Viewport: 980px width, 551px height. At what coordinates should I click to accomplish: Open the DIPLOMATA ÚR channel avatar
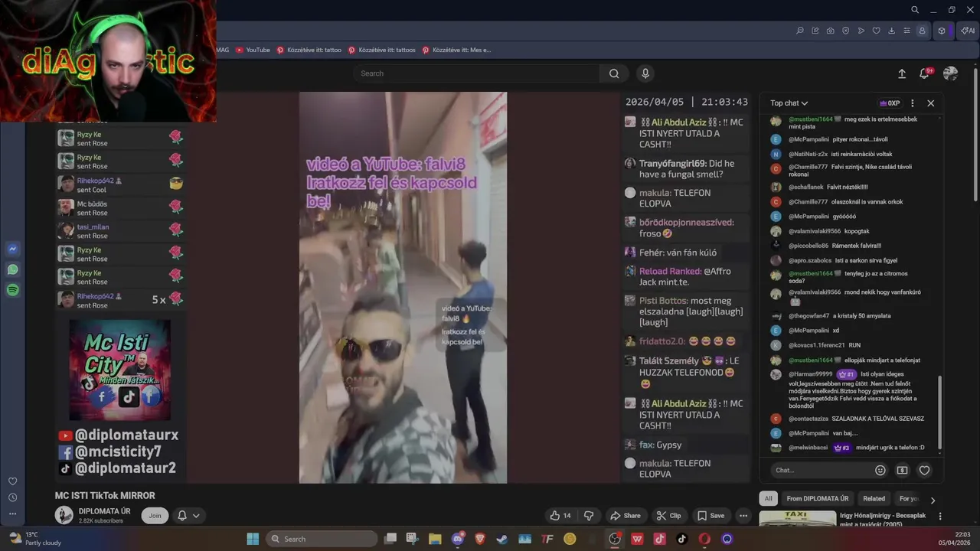click(64, 516)
